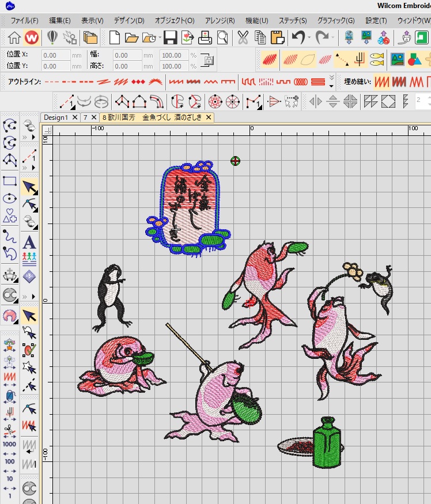Save the design with the floppy disk icon
Viewport: 431px width, 504px height.
(170, 37)
